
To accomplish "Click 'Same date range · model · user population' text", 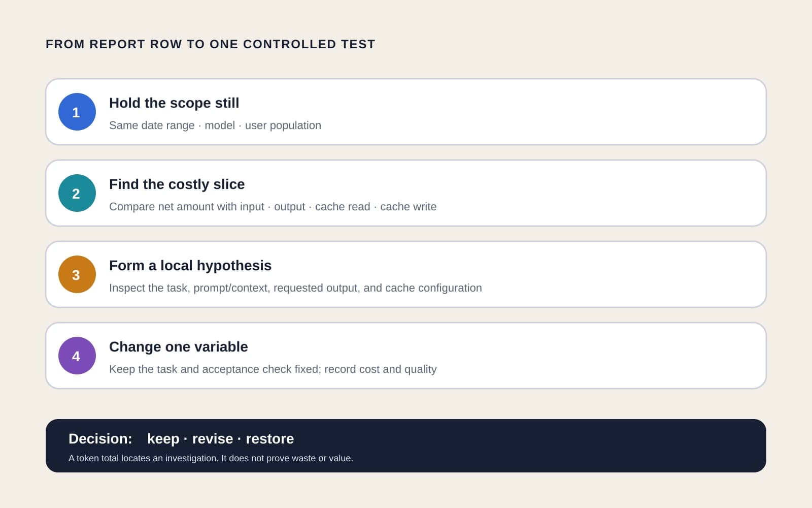I will pos(215,125).
